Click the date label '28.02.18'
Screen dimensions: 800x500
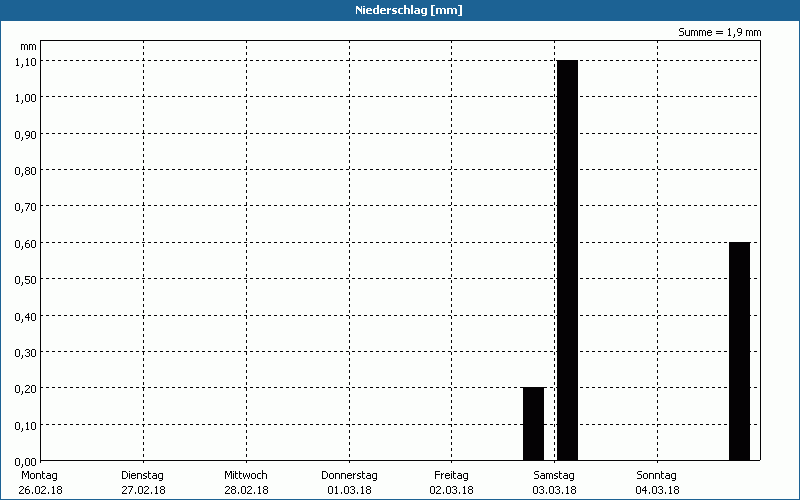pyautogui.click(x=246, y=491)
